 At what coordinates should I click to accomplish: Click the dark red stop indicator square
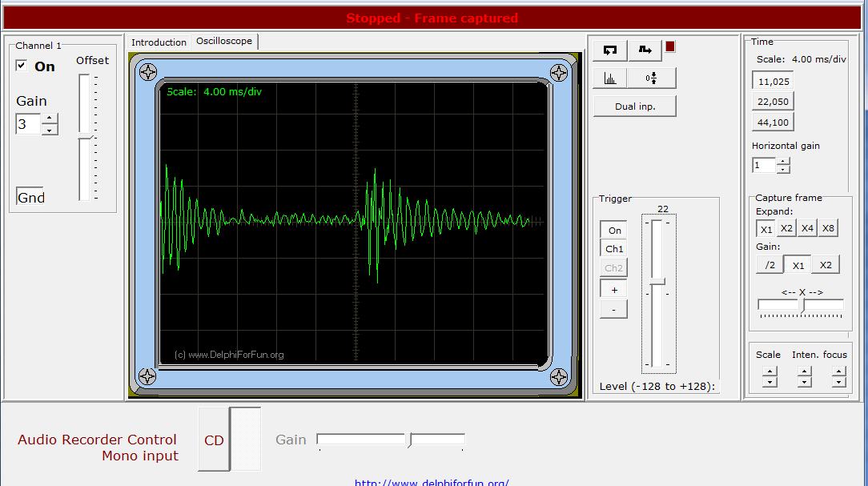670,46
